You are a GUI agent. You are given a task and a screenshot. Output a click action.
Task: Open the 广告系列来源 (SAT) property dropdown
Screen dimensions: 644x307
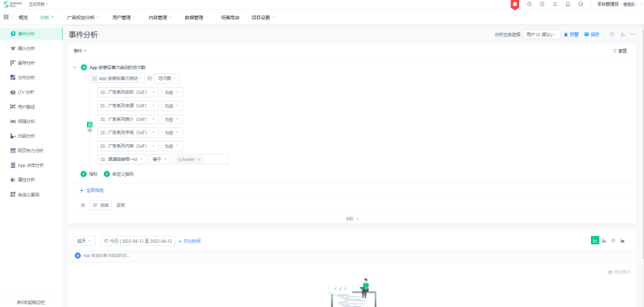point(128,106)
